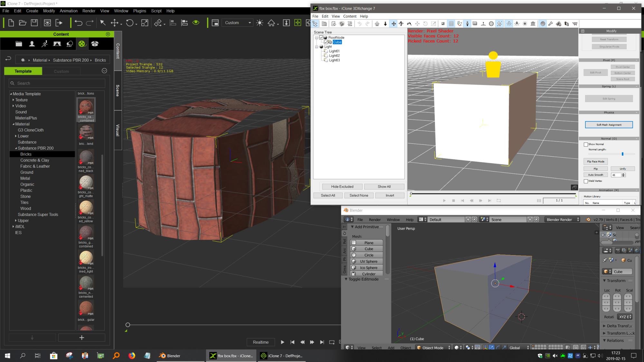The width and height of the screenshot is (644, 362).
Task: Open the Animation category icon in Content panel
Action: [44, 44]
